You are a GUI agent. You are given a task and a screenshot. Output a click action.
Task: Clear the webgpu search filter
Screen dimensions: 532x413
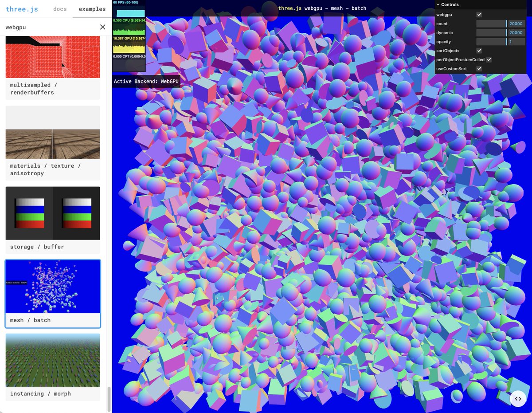coord(103,27)
